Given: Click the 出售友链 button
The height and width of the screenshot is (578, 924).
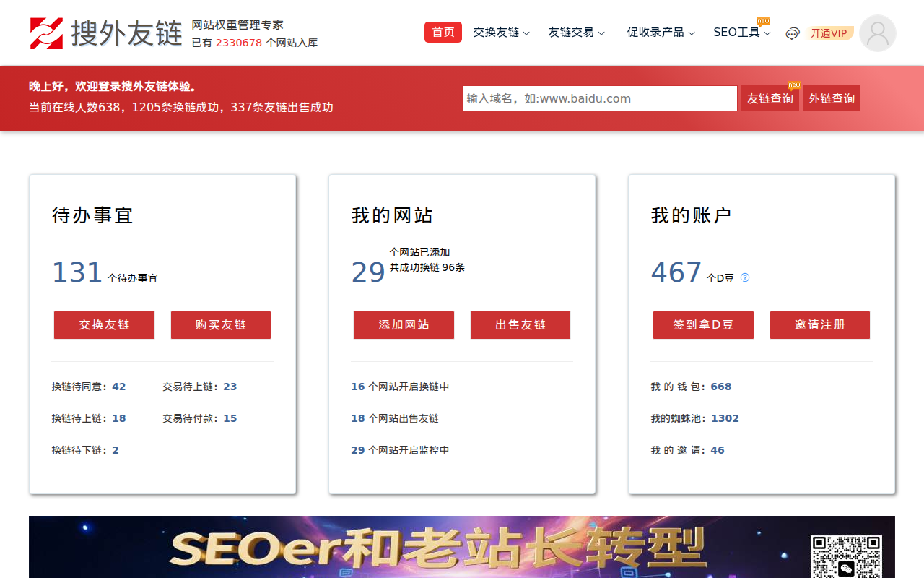Looking at the screenshot, I should tap(520, 325).
